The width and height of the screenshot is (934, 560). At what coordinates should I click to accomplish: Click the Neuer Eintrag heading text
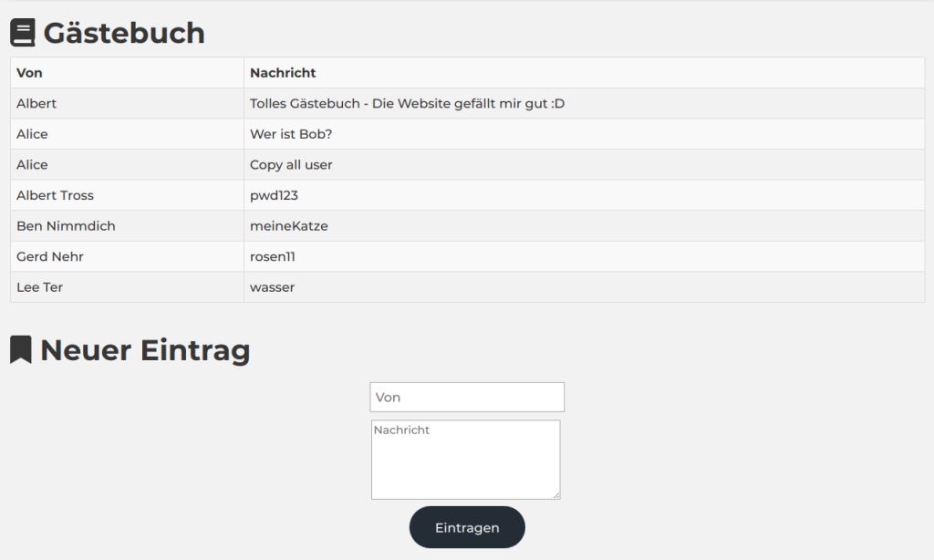tap(145, 350)
